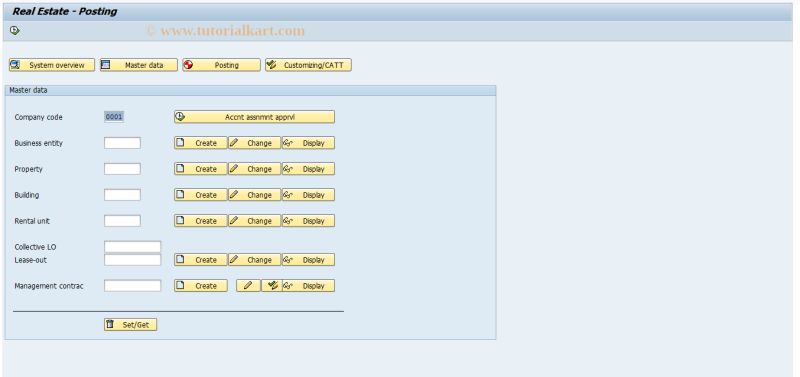The width and height of the screenshot is (800, 377).
Task: Select the Company code field 0001
Action: 114,117
